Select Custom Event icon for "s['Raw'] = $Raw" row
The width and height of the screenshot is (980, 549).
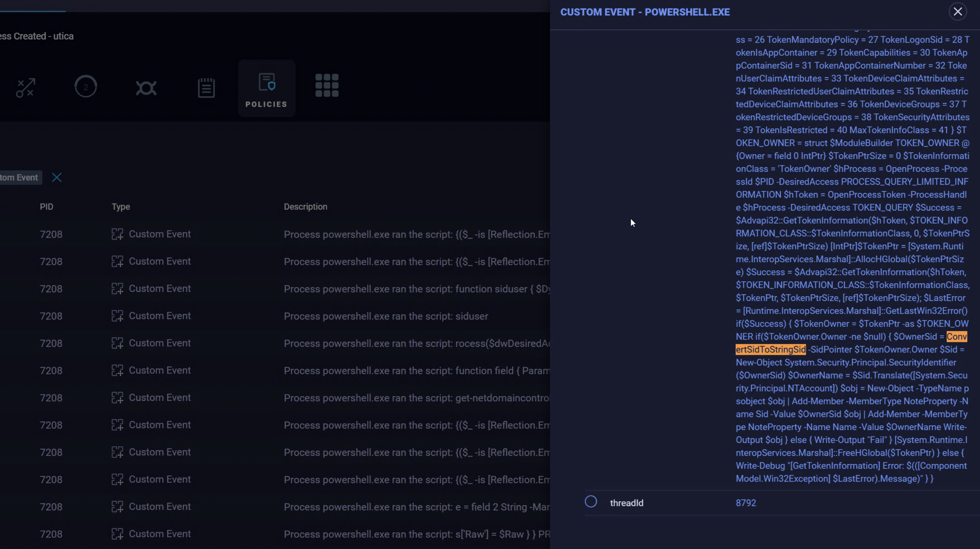[x=117, y=534]
